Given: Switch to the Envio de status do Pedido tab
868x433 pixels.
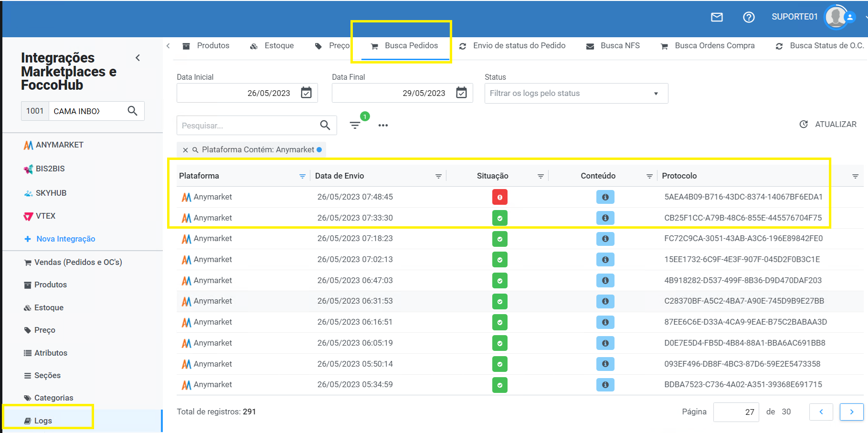Looking at the screenshot, I should pyautogui.click(x=512, y=46).
